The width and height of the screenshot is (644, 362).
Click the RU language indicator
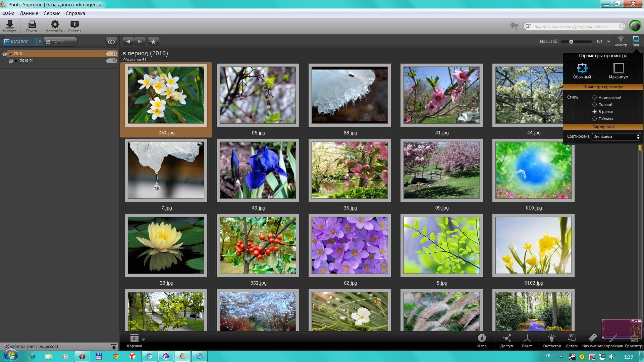pyautogui.click(x=549, y=356)
